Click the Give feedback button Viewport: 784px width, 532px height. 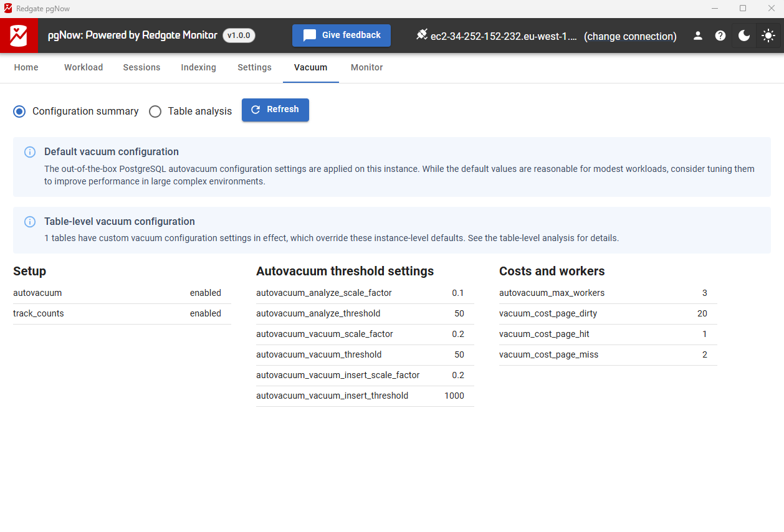[x=342, y=36]
